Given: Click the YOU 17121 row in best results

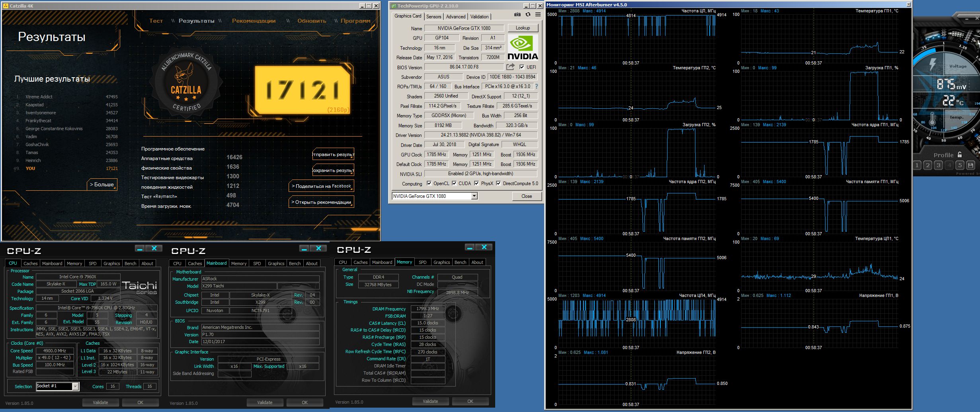Looking at the screenshot, I should [66, 168].
